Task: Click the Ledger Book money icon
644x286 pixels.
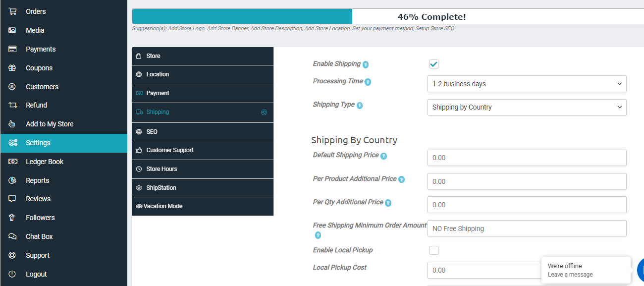Action: (x=12, y=162)
